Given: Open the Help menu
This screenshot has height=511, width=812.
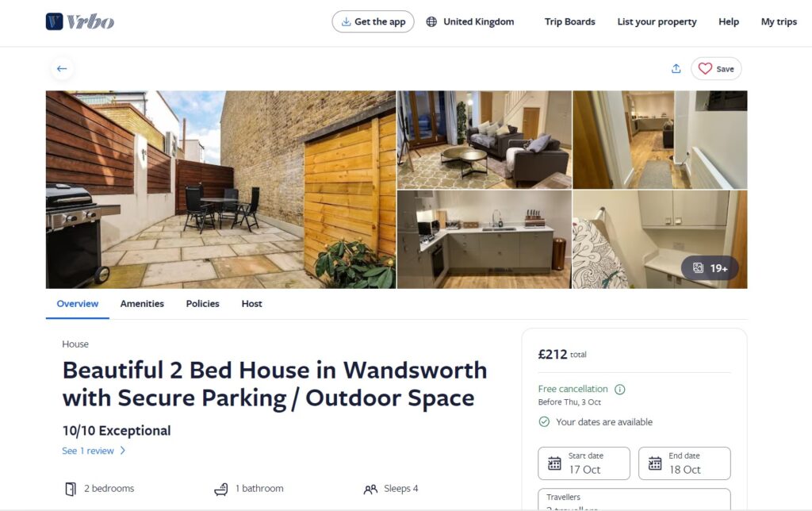Looking at the screenshot, I should click(728, 21).
